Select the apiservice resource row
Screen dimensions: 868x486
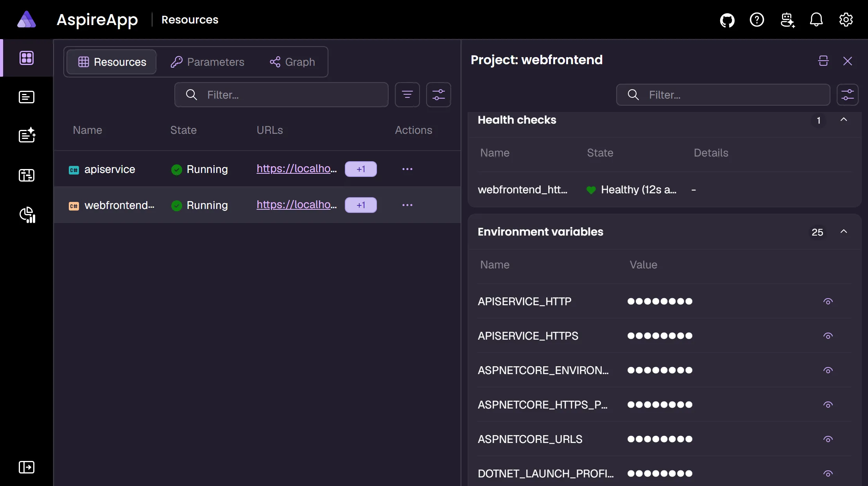pyautogui.click(x=257, y=169)
